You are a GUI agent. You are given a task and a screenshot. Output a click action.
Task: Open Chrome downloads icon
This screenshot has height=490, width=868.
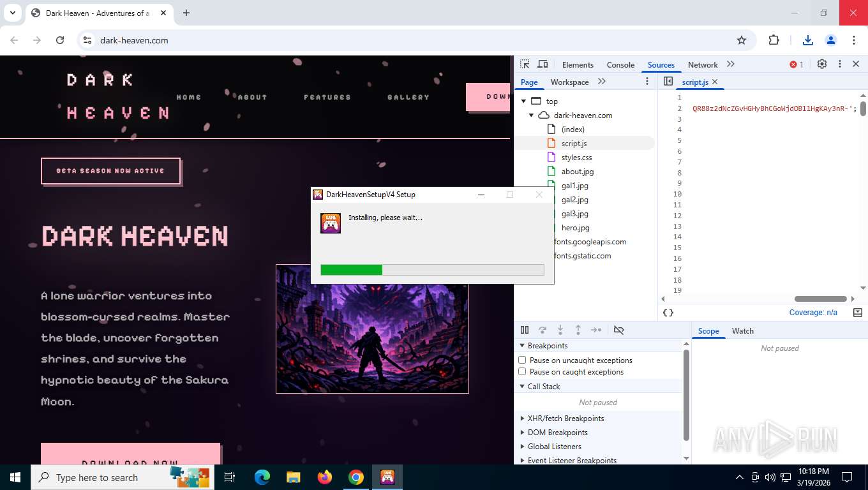[x=807, y=40]
